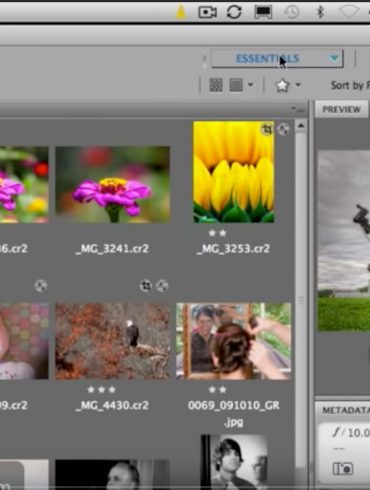
Task: Open the Bluetooth menu bar icon
Action: 320,12
